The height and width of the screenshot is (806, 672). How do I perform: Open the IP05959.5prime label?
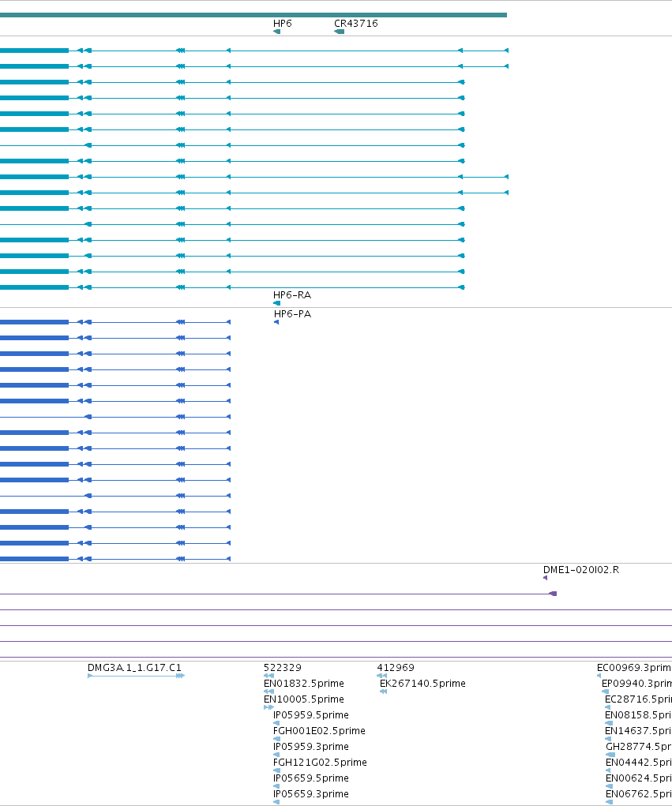coord(311,715)
